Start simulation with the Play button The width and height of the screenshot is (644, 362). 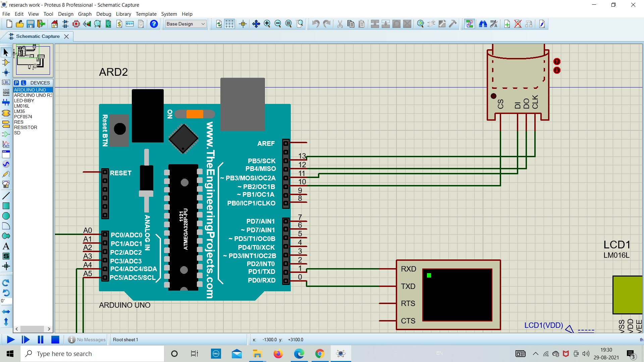coord(10,340)
